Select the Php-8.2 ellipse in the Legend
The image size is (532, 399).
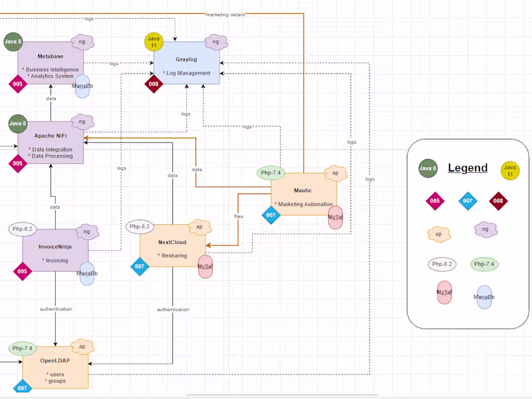tap(442, 264)
